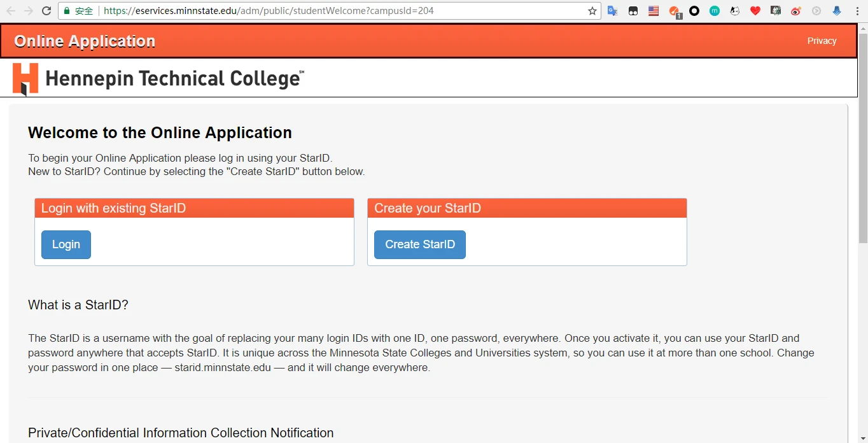Open the Tampermonkey extension icon
This screenshot has height=443, width=868.
click(633, 11)
